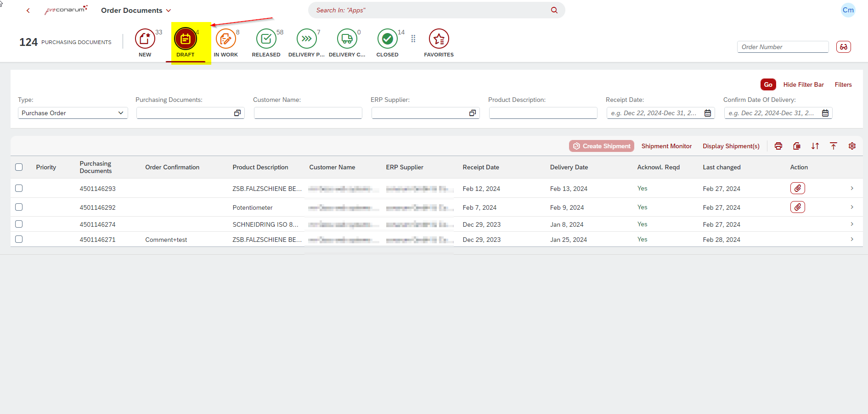868x414 pixels.
Task: Switch to the Draft status tab
Action: tap(185, 39)
